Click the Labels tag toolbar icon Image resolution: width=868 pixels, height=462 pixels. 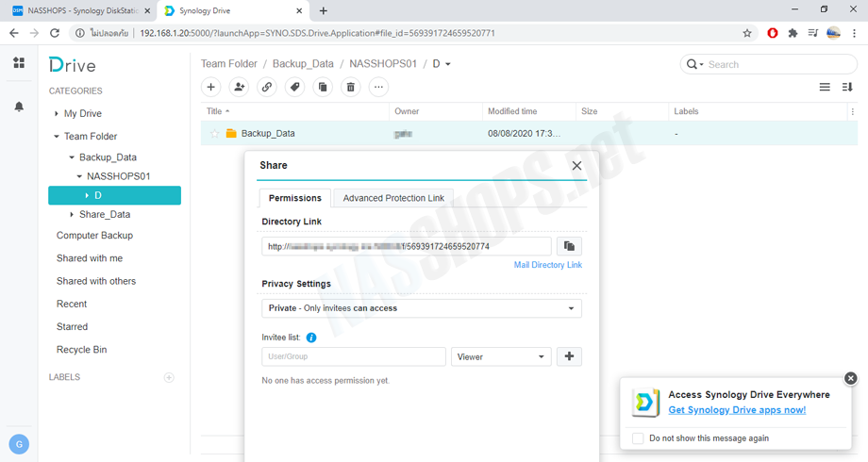(x=295, y=87)
